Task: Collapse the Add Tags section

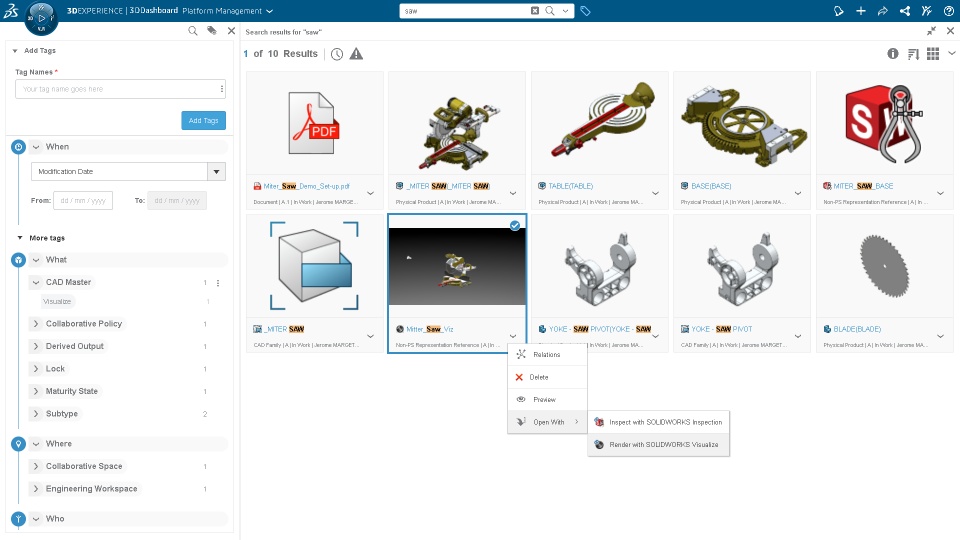Action: point(15,51)
